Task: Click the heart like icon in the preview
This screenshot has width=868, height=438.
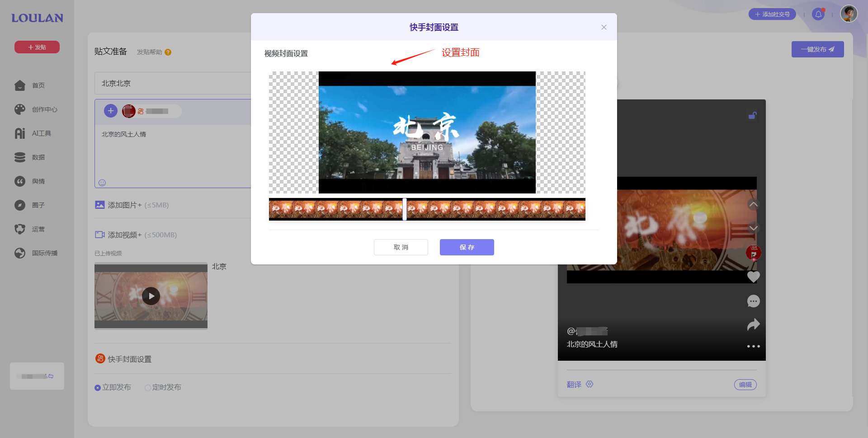Action: point(753,277)
